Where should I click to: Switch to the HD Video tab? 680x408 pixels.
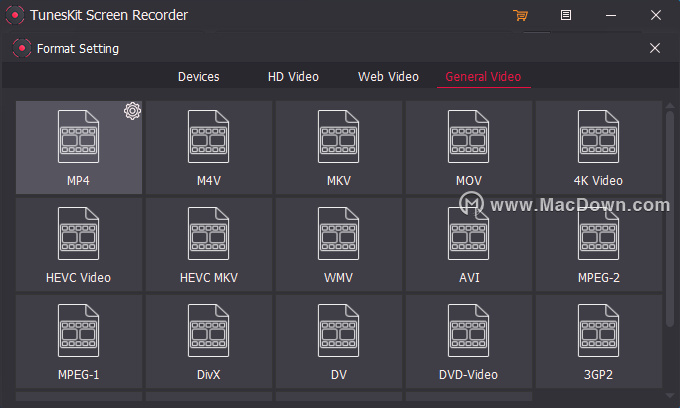tap(293, 77)
